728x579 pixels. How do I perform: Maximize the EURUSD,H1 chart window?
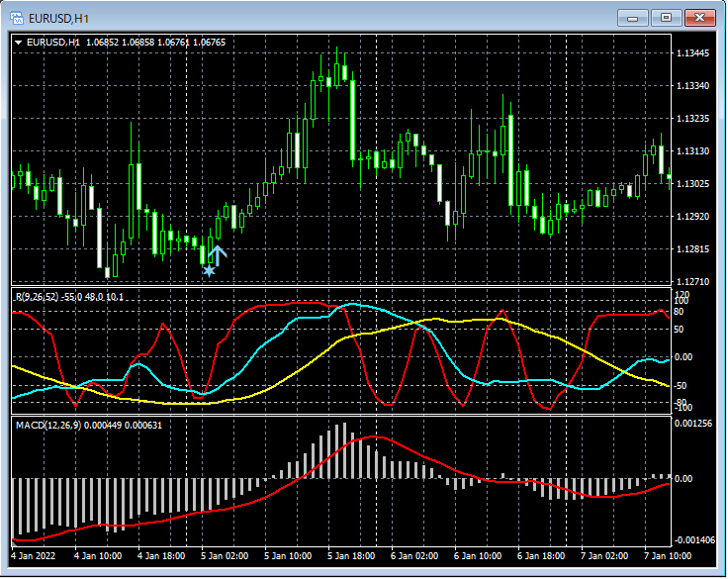[666, 17]
